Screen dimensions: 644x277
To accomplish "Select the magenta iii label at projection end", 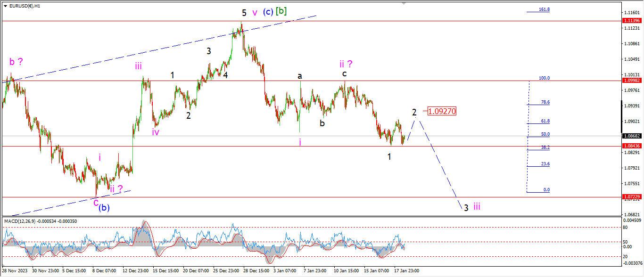I will click(477, 206).
